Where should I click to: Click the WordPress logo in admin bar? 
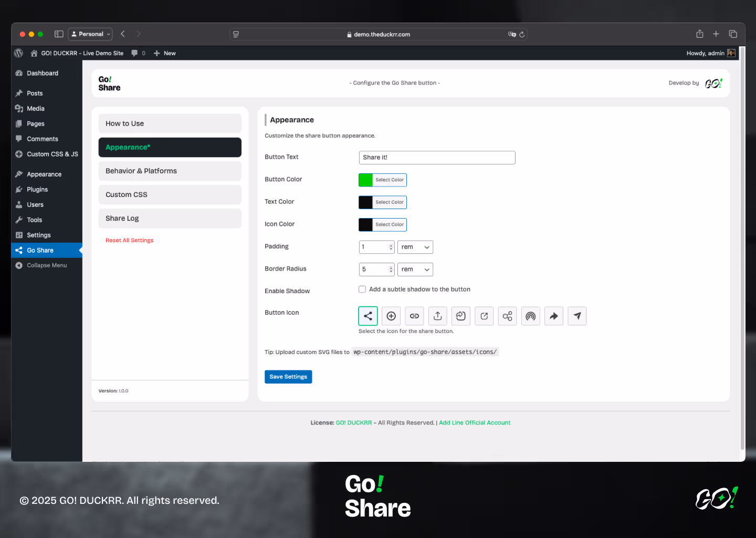19,53
